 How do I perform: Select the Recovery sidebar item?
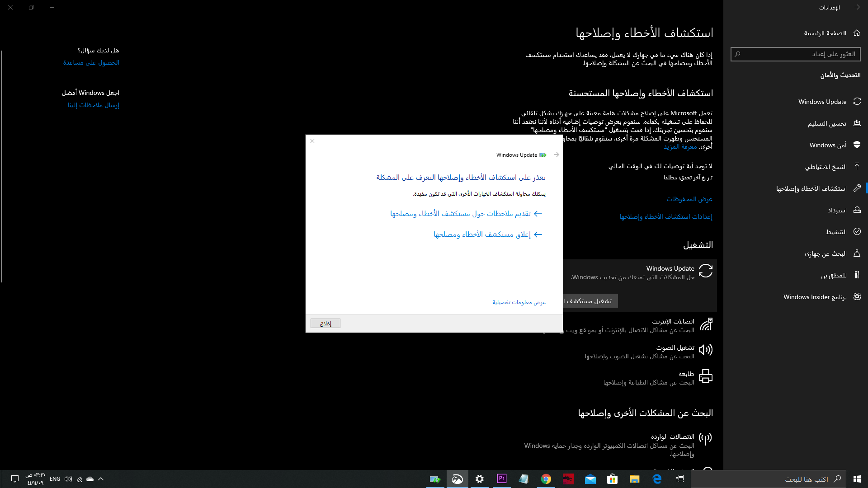click(837, 210)
